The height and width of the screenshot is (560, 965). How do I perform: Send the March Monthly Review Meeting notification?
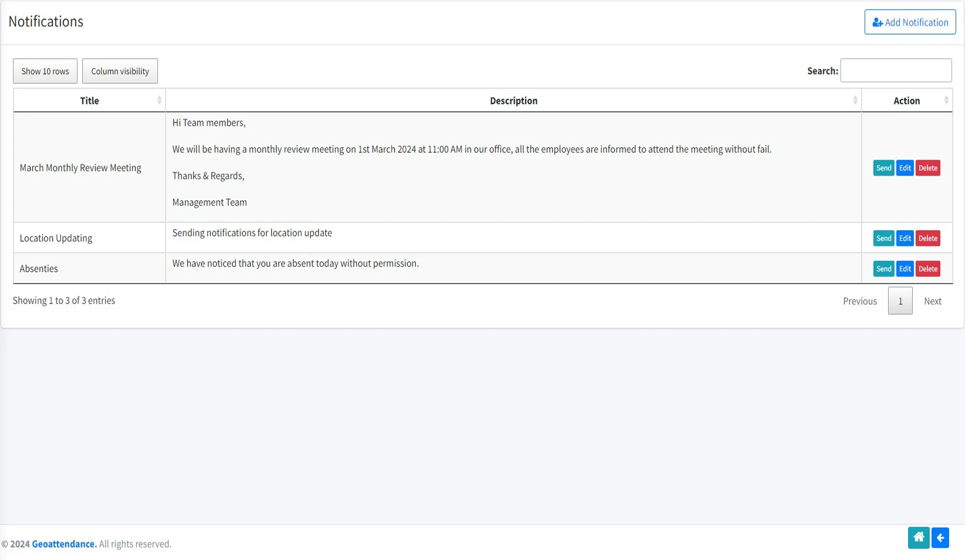pyautogui.click(x=883, y=168)
